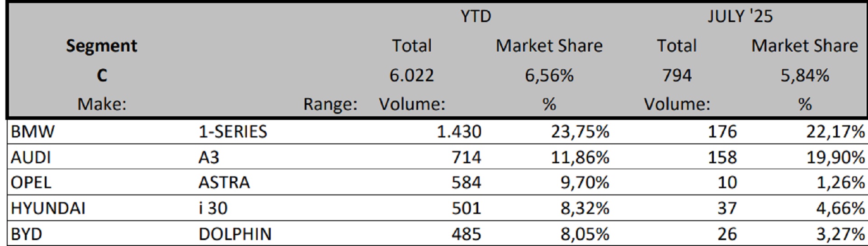Click BMW YTD volume 1.430
The width and height of the screenshot is (868, 246).
point(459,132)
